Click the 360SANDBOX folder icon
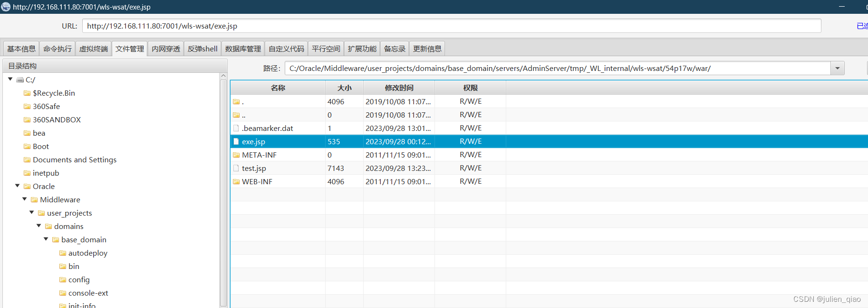The image size is (868, 308). point(27,120)
